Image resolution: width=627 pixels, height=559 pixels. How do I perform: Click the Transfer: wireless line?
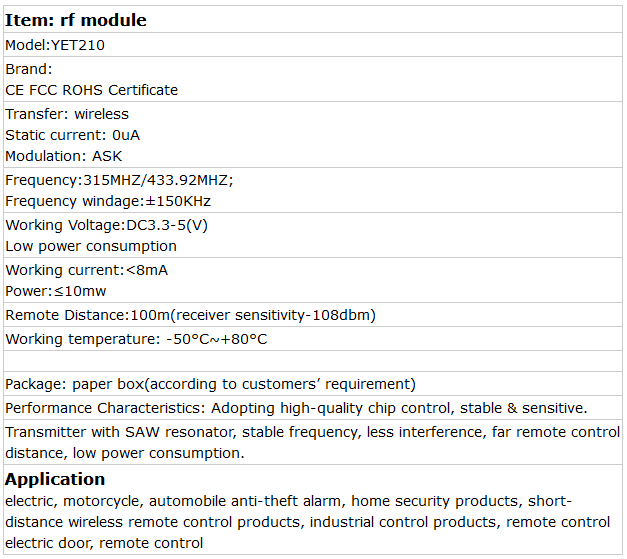(x=67, y=114)
